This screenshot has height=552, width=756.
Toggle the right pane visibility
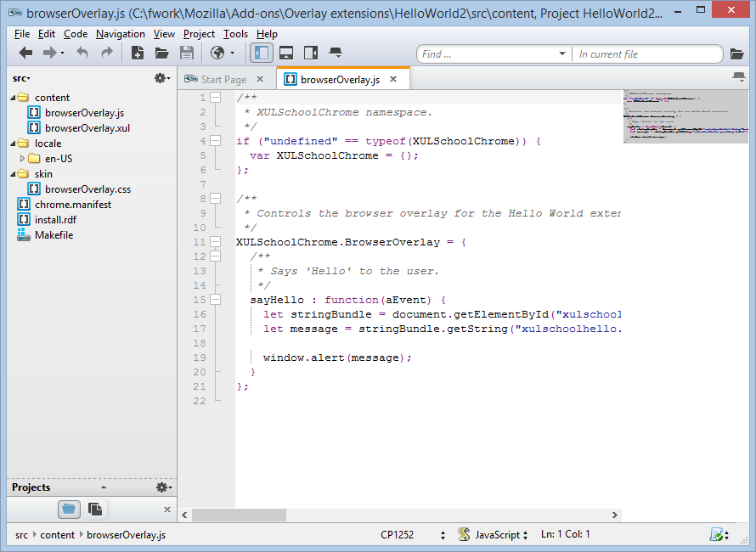tap(310, 54)
